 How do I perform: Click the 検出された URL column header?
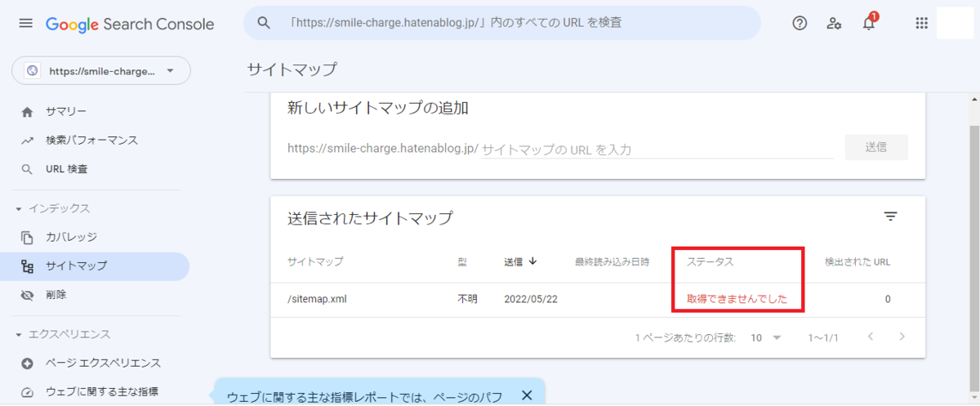[x=857, y=262]
